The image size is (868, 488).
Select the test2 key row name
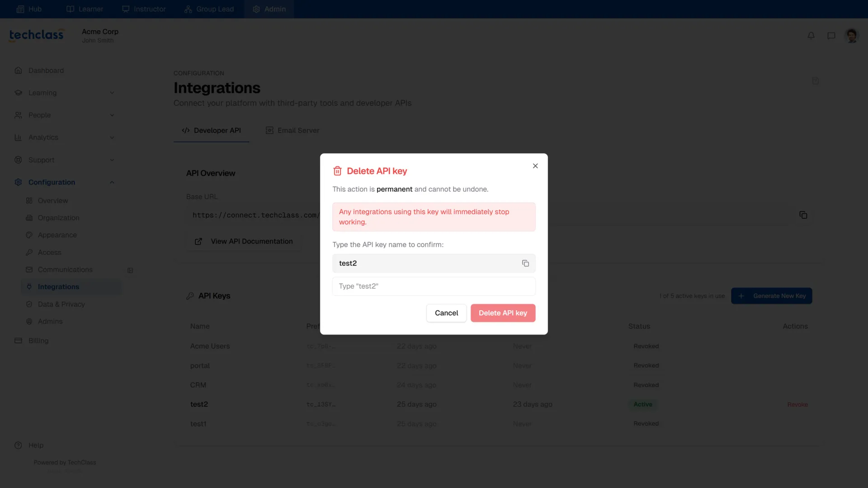click(x=199, y=404)
